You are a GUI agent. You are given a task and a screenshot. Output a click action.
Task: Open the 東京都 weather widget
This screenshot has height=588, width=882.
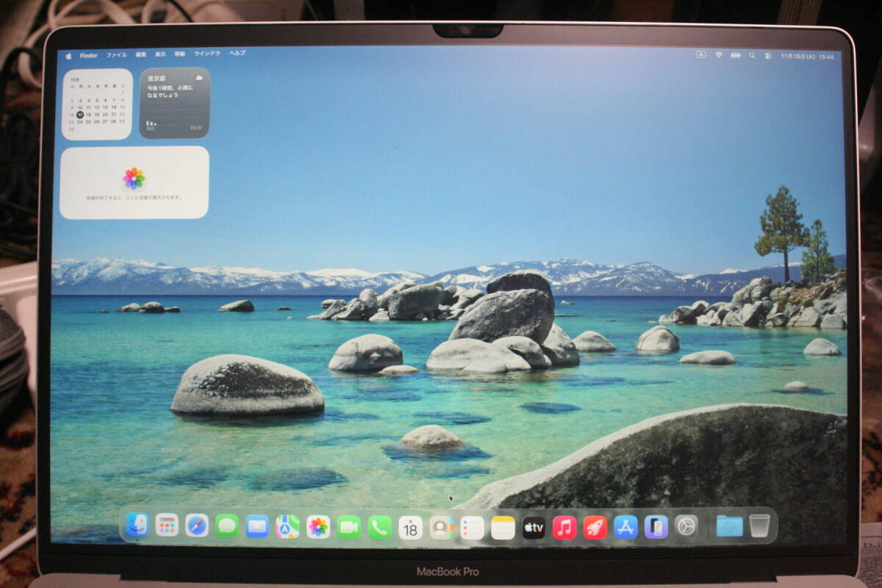pyautogui.click(x=175, y=103)
